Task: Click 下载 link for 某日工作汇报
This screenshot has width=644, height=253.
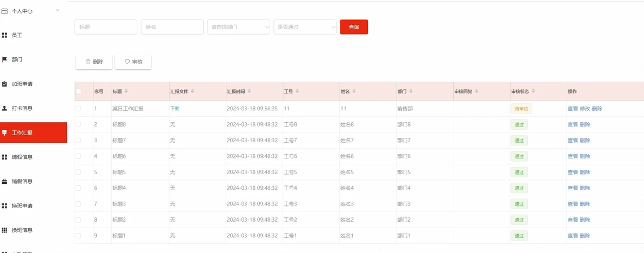Action: [x=175, y=109]
